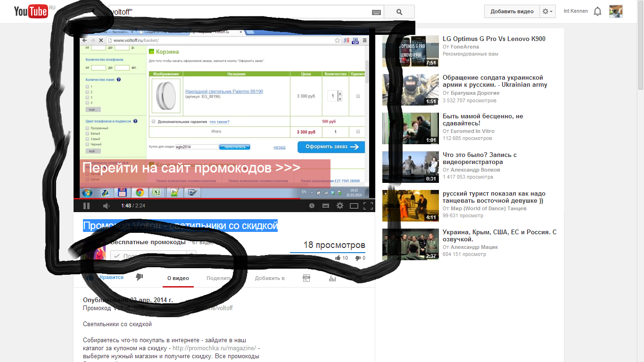Open the user avatar menu
This screenshot has width=644, height=362.
click(x=616, y=11)
